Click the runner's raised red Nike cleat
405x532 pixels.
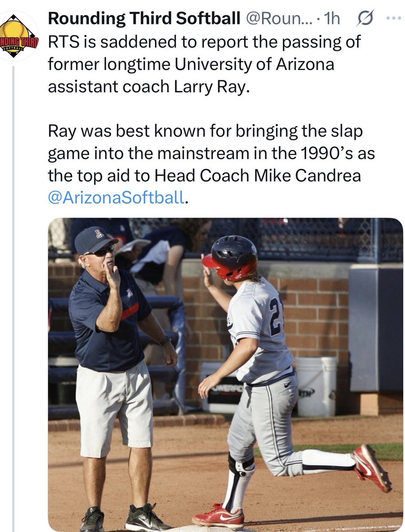pyautogui.click(x=372, y=467)
